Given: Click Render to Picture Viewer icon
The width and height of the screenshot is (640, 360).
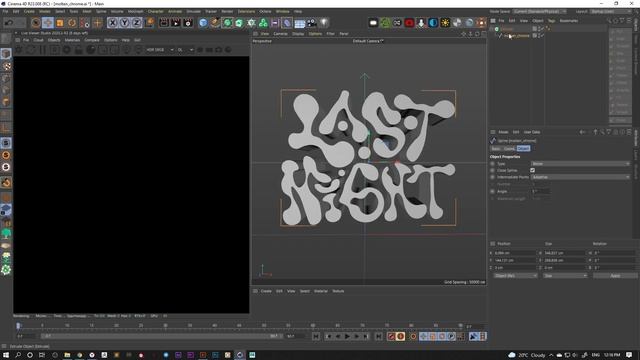Looking at the screenshot, I should click(176, 23).
